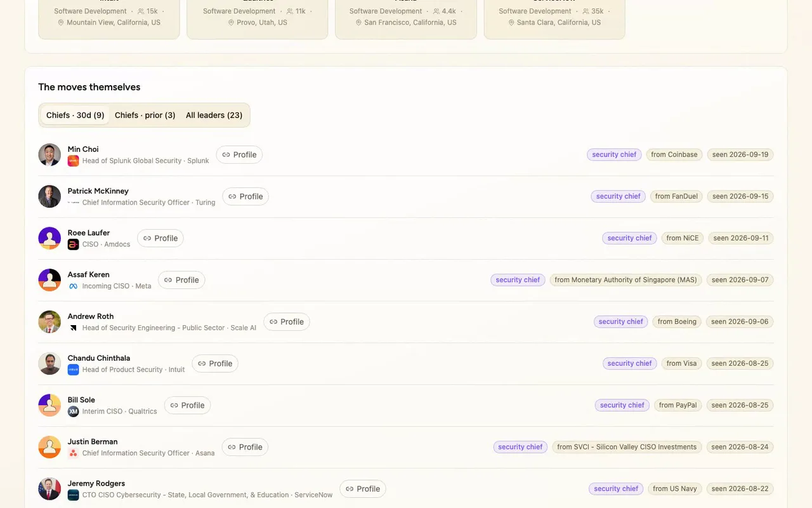Viewport: 812px width, 508px height.
Task: Click the Splunk company logo icon
Action: 74,161
